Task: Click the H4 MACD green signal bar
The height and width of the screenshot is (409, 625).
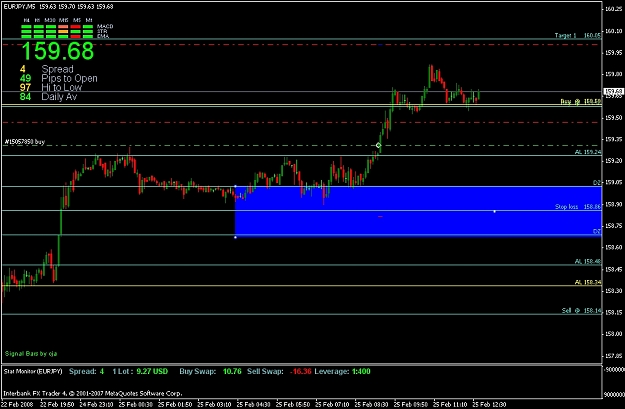Action: [x=26, y=26]
